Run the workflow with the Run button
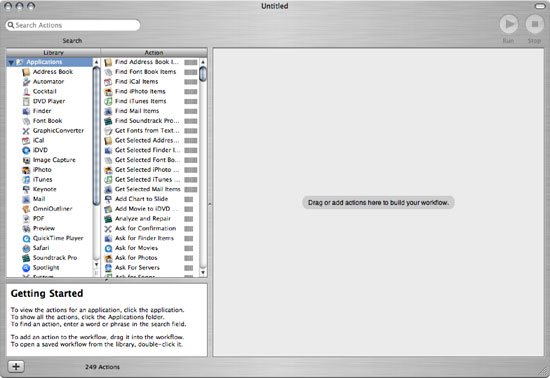This screenshot has width=550, height=378. (x=509, y=24)
